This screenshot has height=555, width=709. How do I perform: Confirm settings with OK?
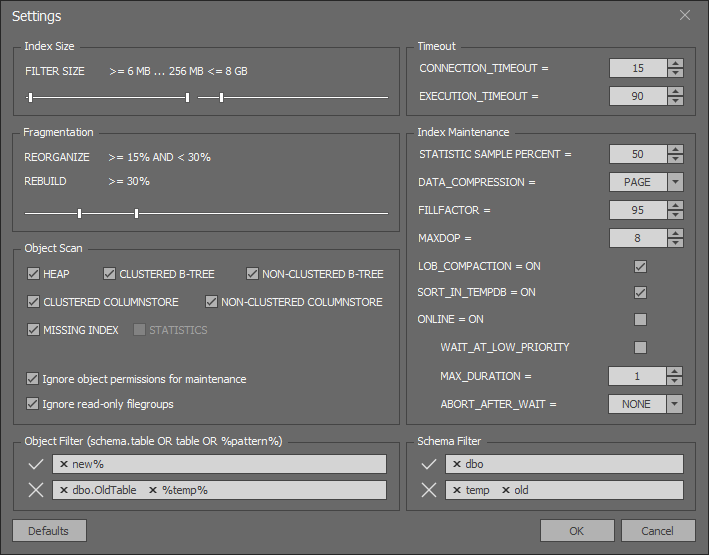[577, 531]
